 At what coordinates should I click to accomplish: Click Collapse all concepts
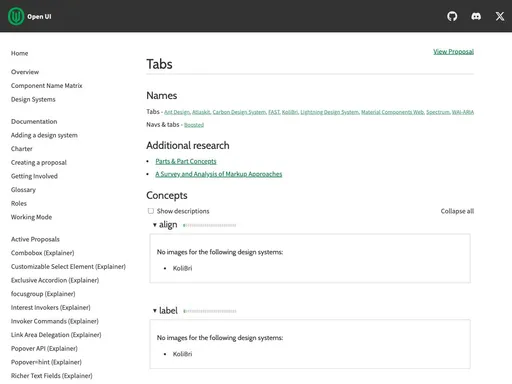point(457,211)
